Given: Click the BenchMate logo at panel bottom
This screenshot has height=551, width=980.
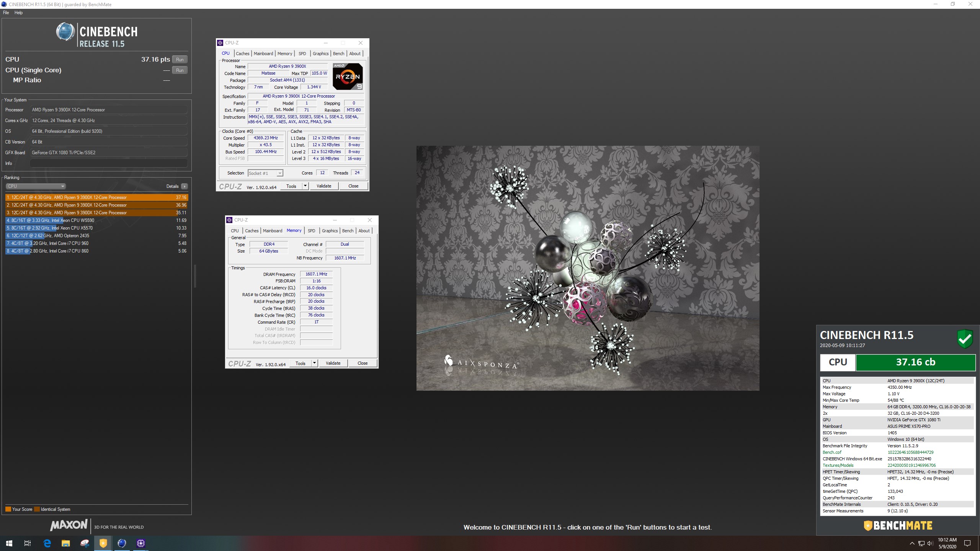Looking at the screenshot, I should 898,525.
